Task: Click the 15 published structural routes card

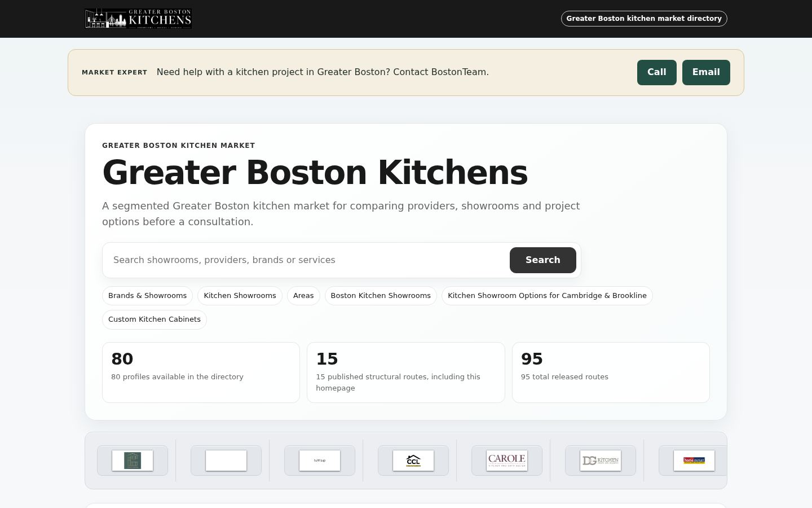Action: click(x=406, y=373)
